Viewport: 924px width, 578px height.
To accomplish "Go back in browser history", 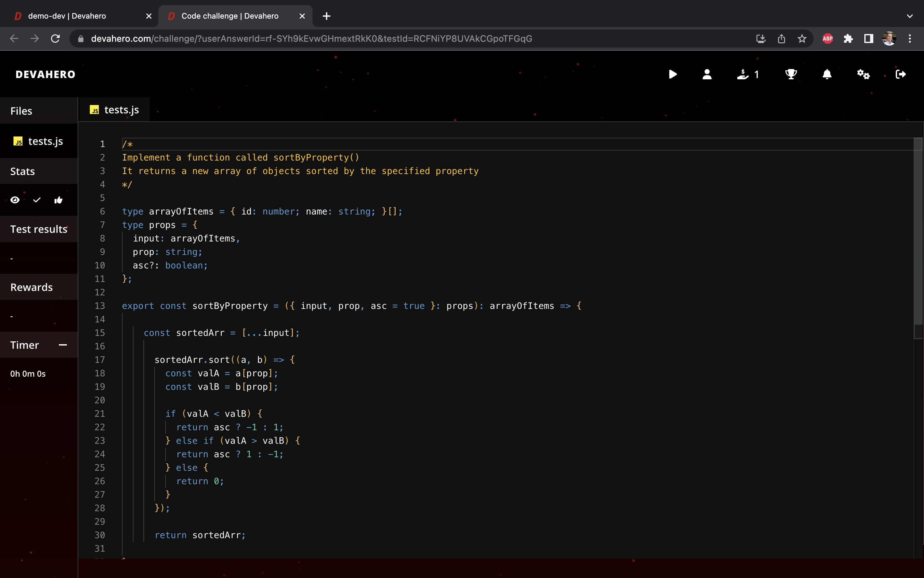I will 14,39.
